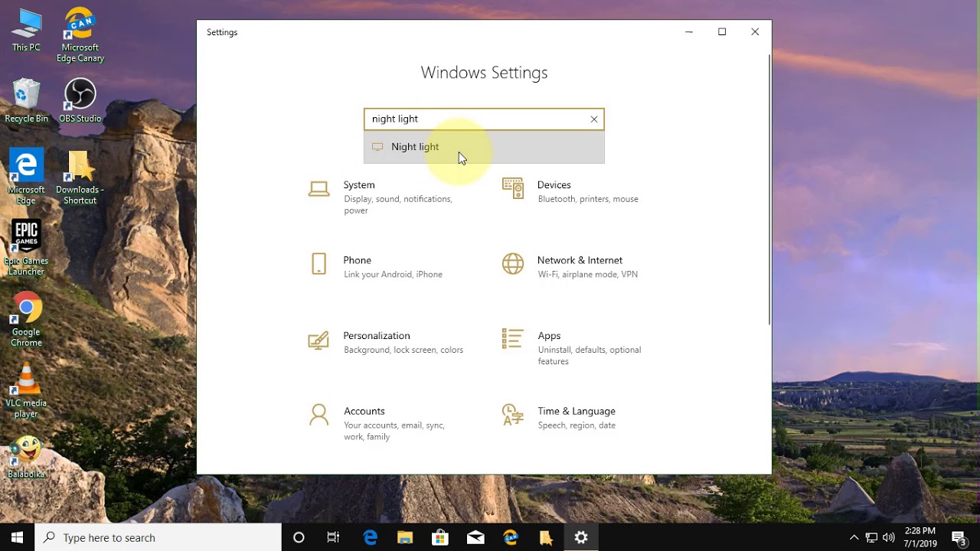Click the System category title
Screen dimensions: 980x551
359,184
